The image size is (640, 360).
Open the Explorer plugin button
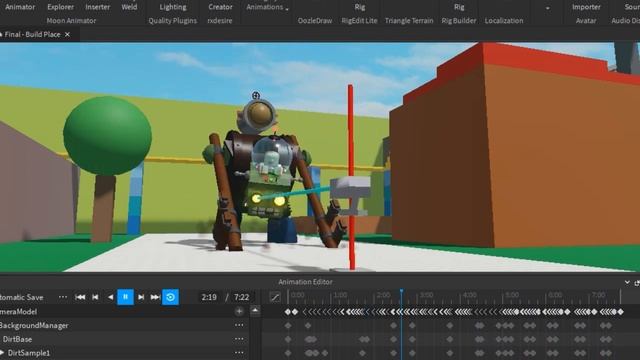(60, 7)
